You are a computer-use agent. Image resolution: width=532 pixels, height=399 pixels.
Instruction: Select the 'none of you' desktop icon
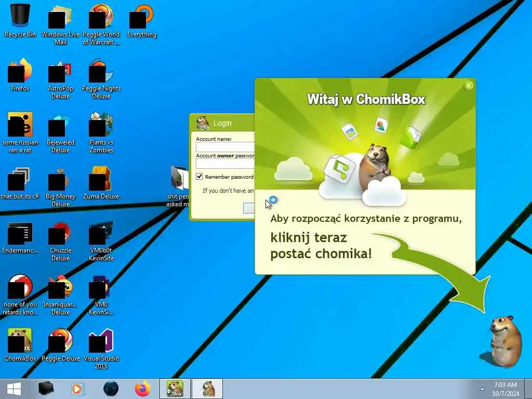click(x=20, y=295)
